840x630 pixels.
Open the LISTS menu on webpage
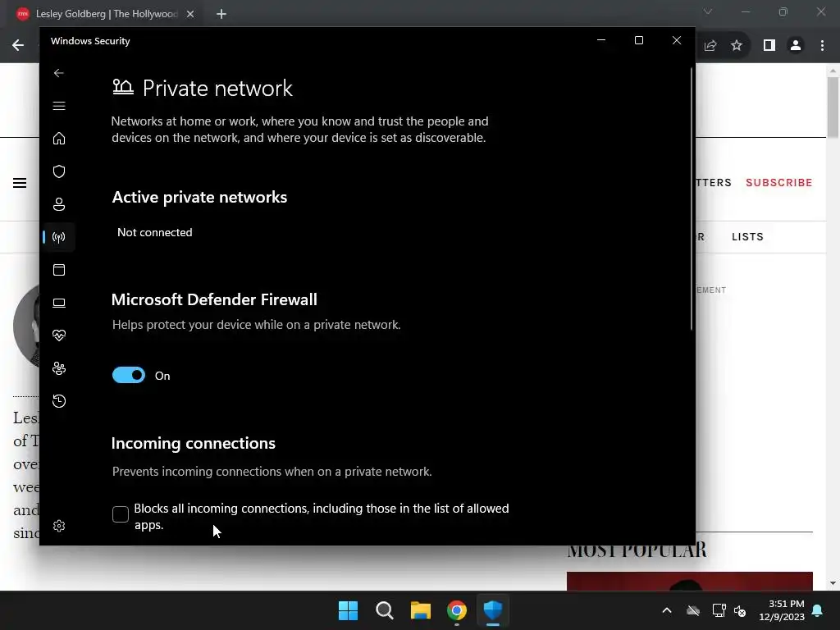point(747,237)
